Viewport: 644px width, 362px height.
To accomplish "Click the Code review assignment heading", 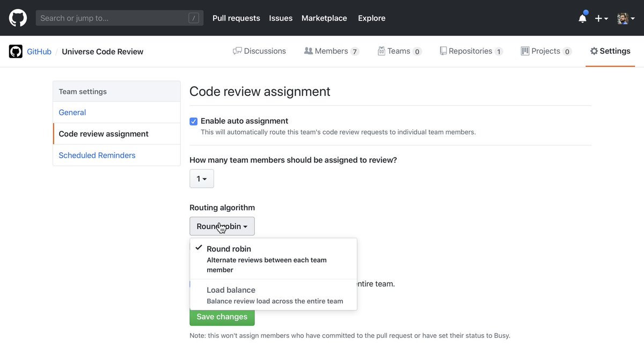I will [x=260, y=92].
